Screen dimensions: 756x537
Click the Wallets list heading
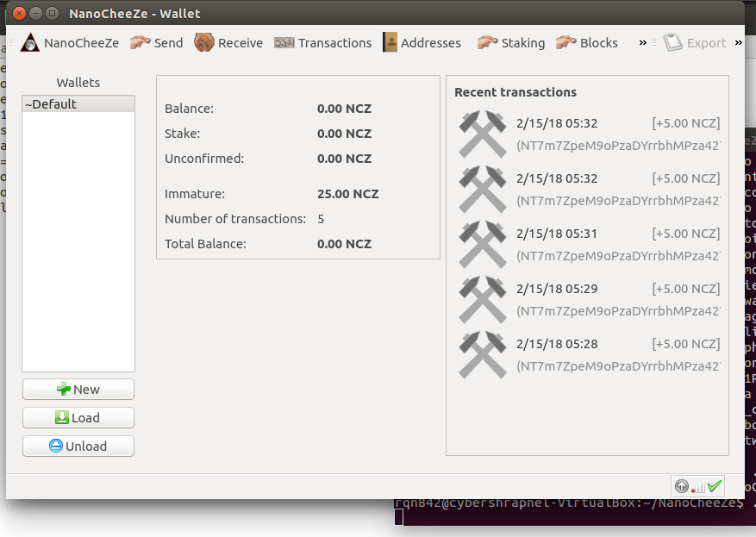click(78, 83)
